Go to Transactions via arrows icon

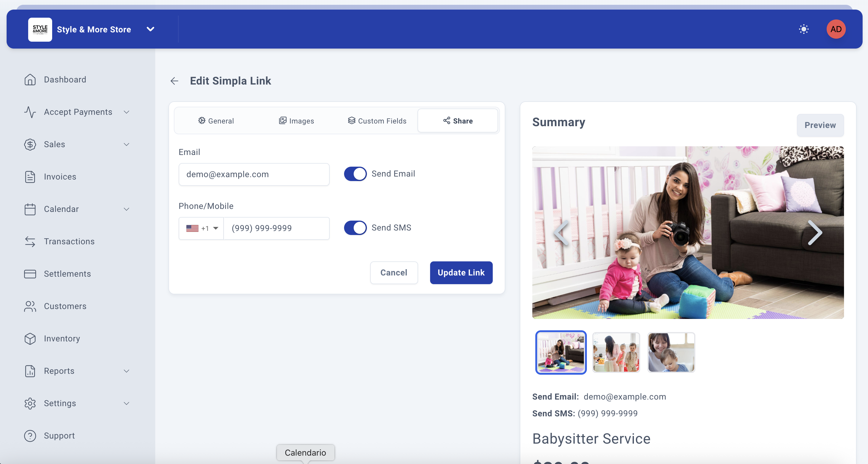(x=30, y=241)
